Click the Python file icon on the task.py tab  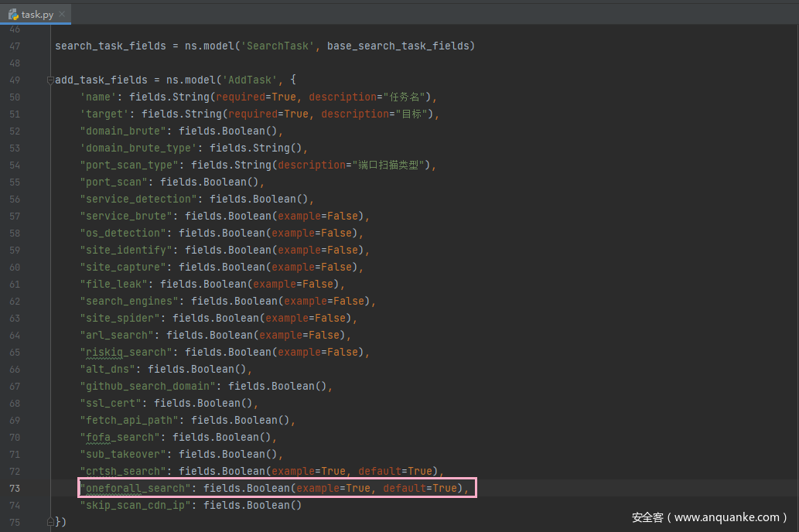[x=13, y=14]
